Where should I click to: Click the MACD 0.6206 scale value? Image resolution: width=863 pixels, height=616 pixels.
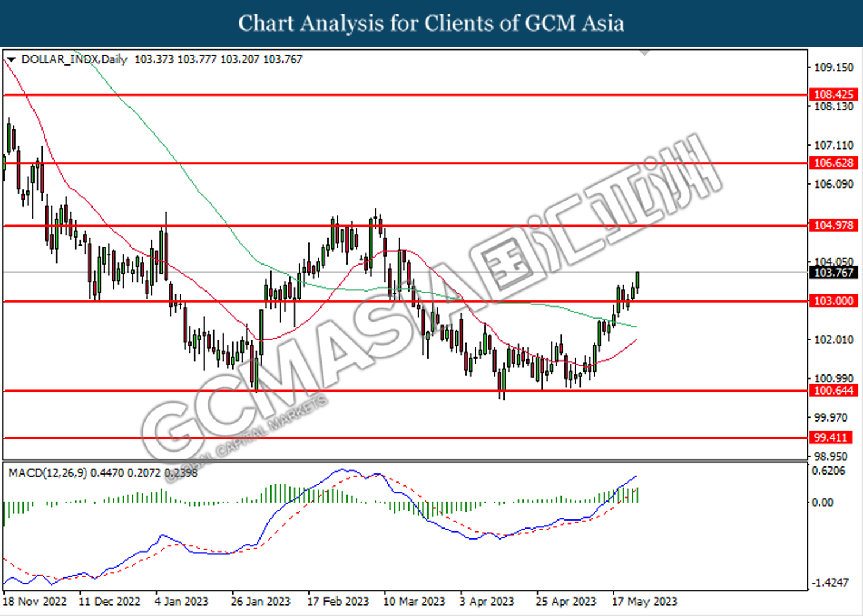(x=829, y=470)
